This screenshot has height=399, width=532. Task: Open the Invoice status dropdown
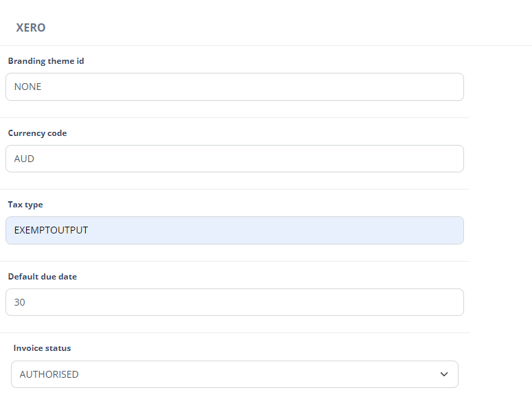(234, 374)
